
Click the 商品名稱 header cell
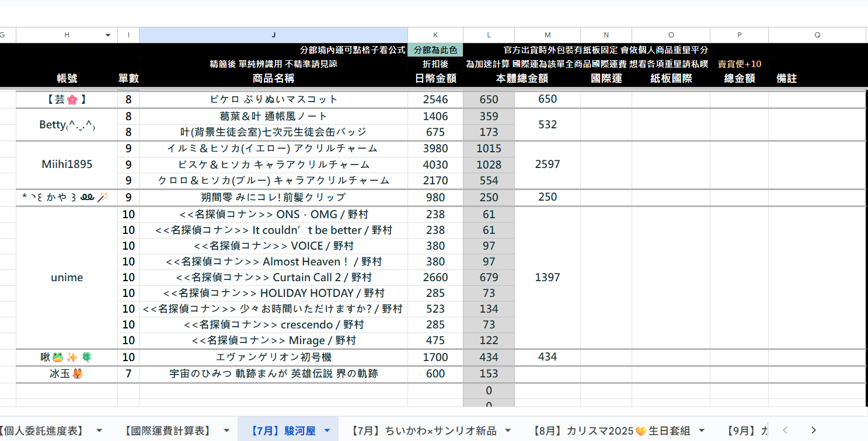[273, 78]
